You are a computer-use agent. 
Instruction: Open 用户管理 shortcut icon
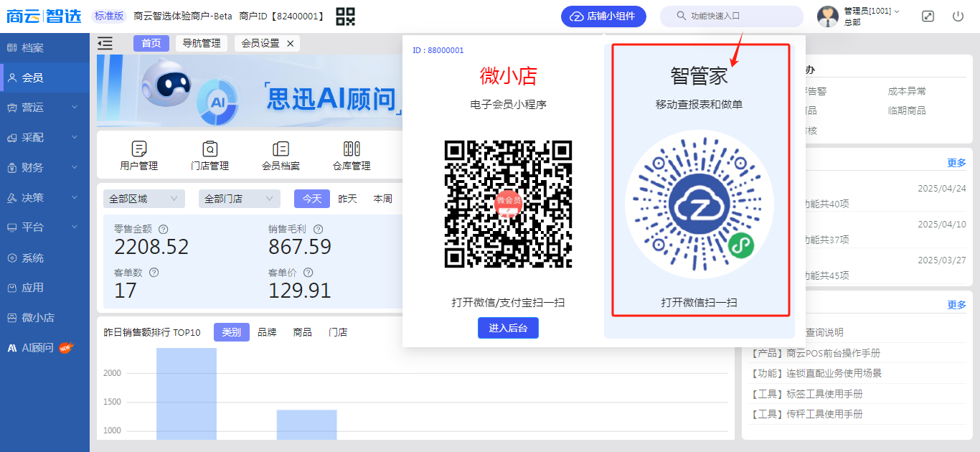coord(139,149)
